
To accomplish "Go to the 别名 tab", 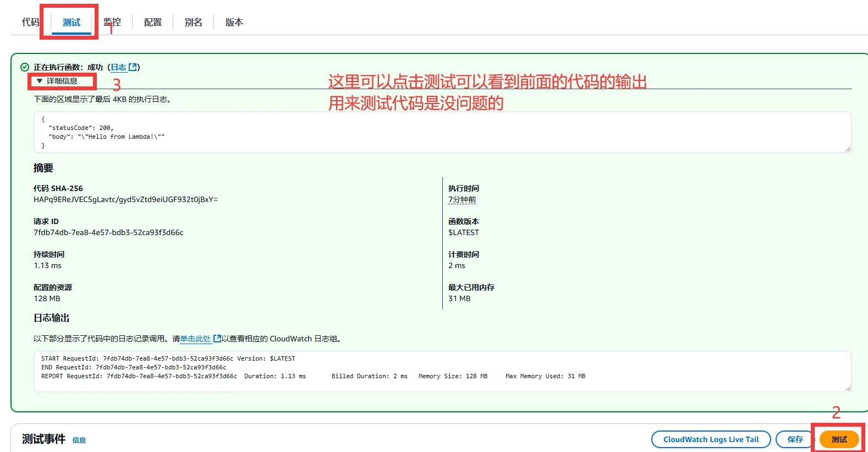I will (194, 22).
